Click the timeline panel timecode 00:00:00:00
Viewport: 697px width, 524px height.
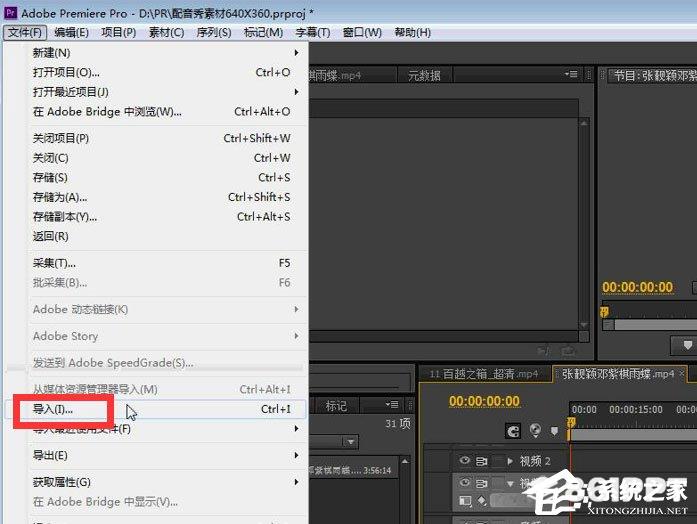pos(484,401)
